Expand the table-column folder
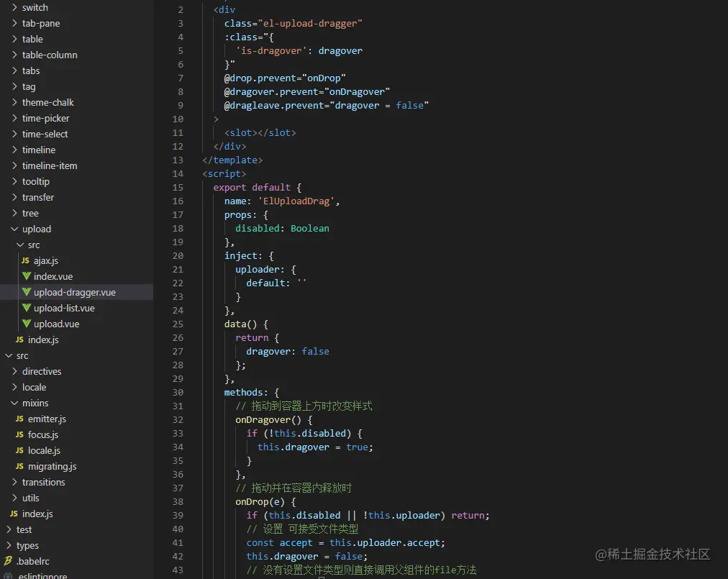Screen dimensions: 728x579 (14, 55)
